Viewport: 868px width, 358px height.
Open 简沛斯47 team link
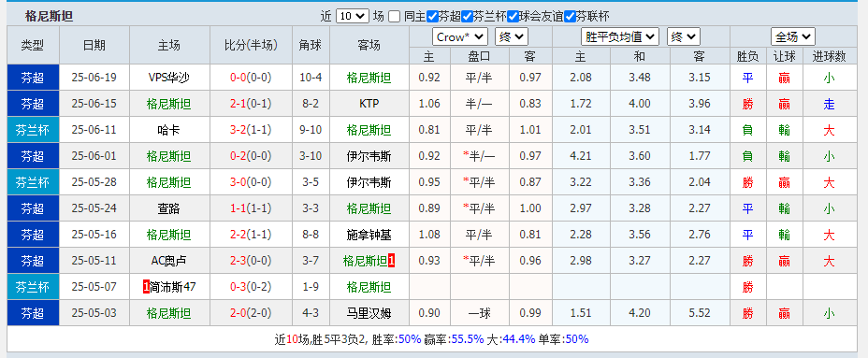coord(173,287)
